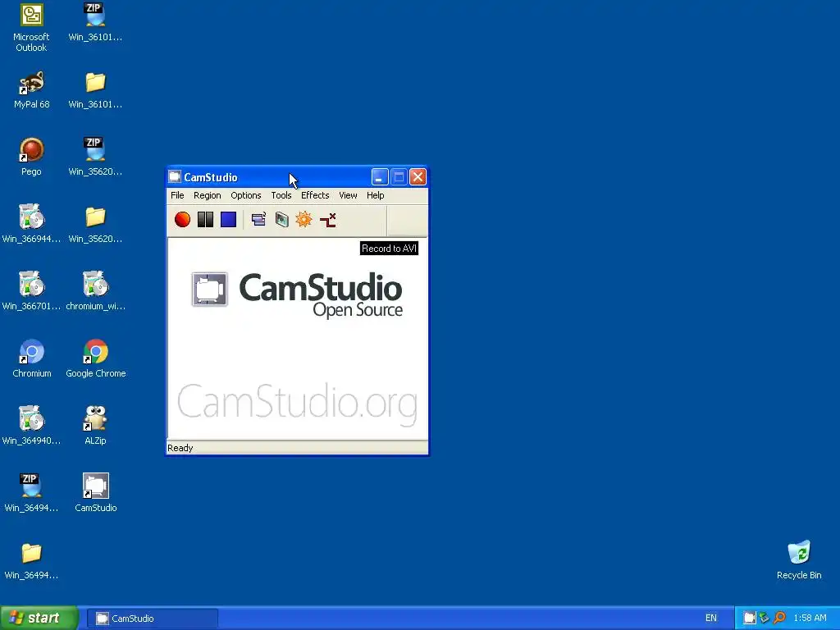Click the Record to AVI label
The image size is (840, 630).
[x=389, y=248]
